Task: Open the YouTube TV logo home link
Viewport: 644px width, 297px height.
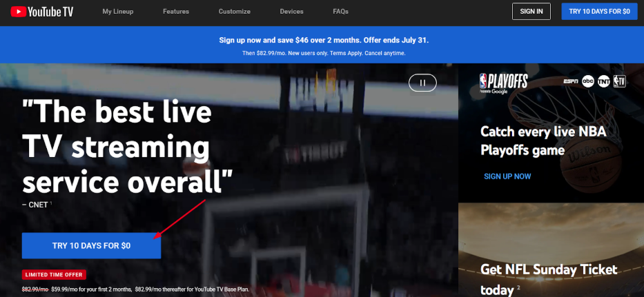Action: point(42,12)
